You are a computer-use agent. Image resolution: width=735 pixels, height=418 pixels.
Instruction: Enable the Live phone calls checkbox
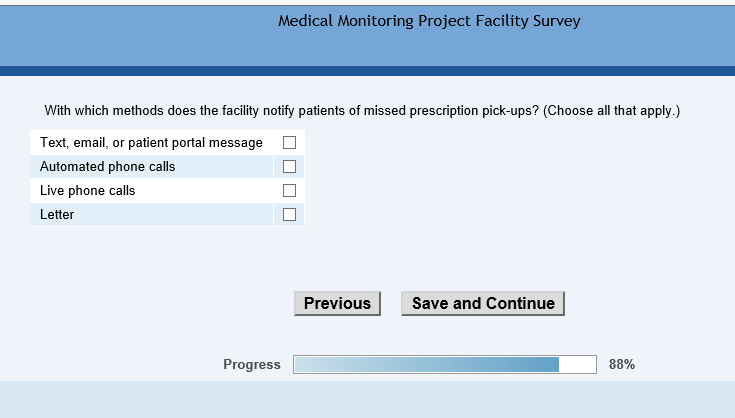point(290,191)
